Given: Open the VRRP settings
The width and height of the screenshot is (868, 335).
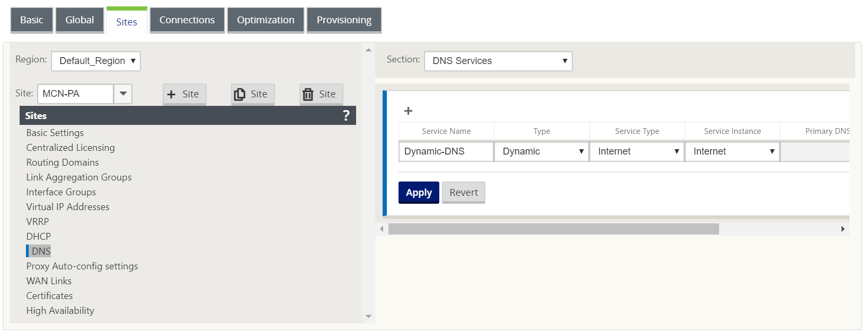Looking at the screenshot, I should coord(38,222).
